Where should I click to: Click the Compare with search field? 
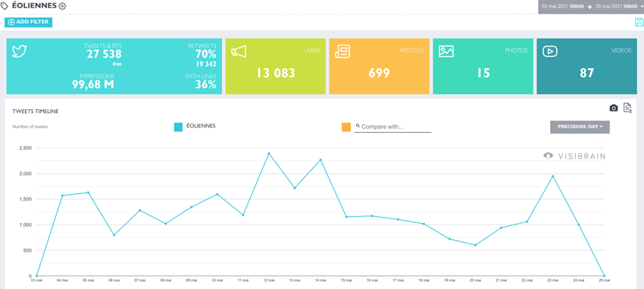(x=392, y=127)
